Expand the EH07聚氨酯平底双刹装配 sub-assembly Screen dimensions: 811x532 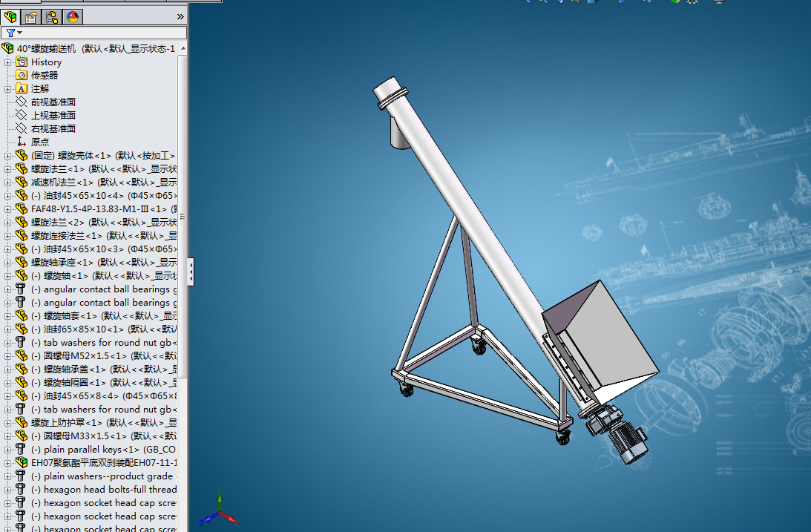click(x=7, y=463)
